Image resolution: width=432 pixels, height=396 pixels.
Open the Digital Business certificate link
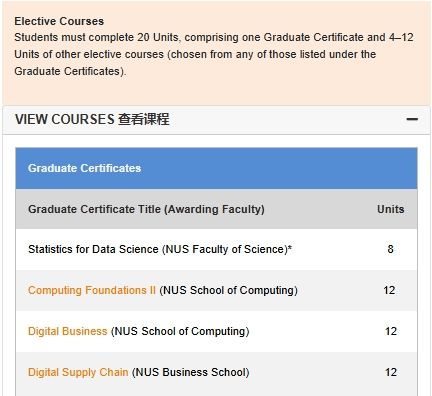(x=68, y=331)
